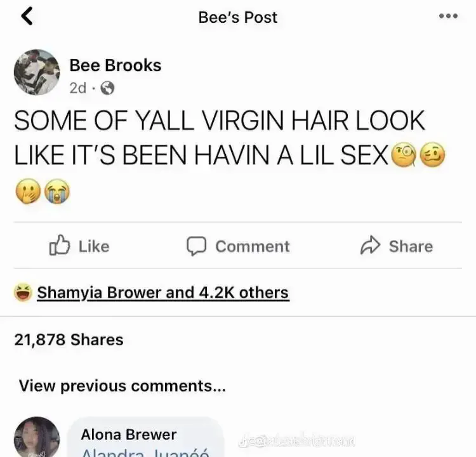The width and height of the screenshot is (476, 457).
Task: Click the laughing reaction emoji icon
Action: coord(23,293)
